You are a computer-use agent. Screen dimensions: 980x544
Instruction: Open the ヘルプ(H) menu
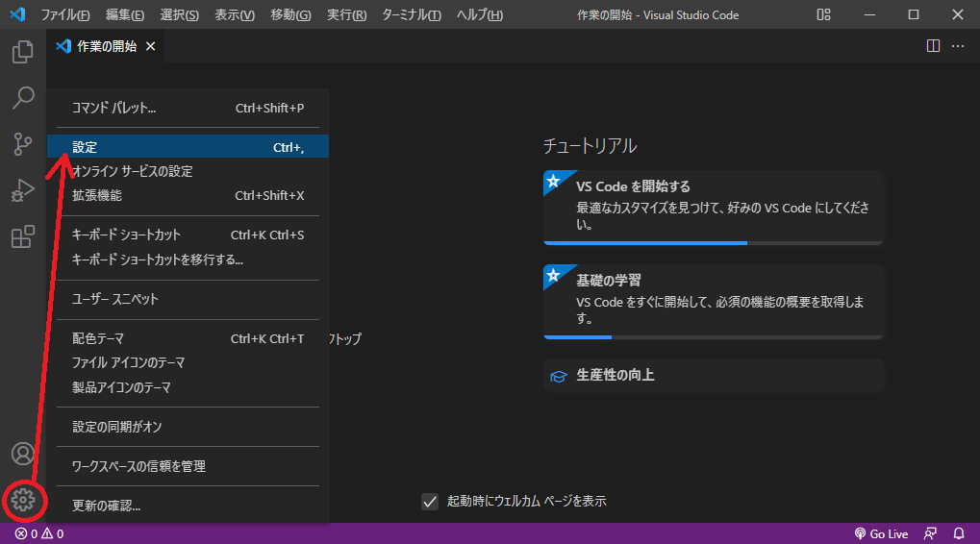pyautogui.click(x=479, y=15)
